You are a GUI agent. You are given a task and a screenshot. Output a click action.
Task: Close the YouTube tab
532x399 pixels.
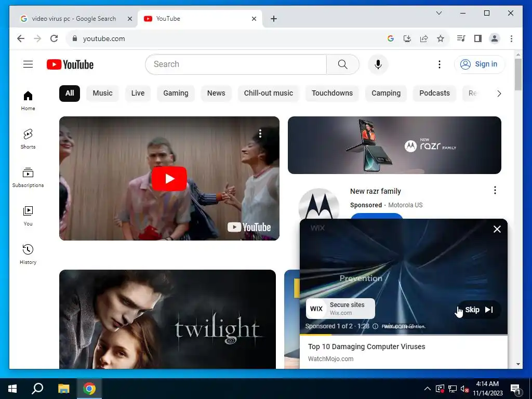pos(254,19)
